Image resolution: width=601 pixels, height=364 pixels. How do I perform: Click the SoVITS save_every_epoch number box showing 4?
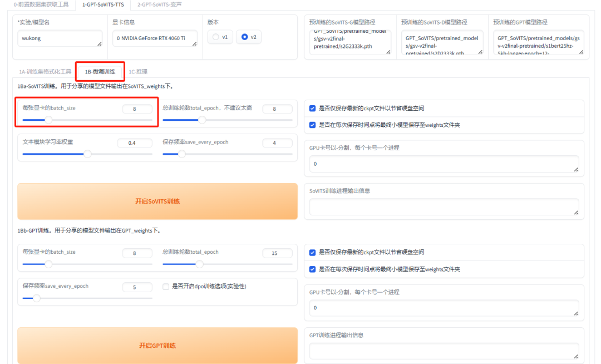click(277, 143)
